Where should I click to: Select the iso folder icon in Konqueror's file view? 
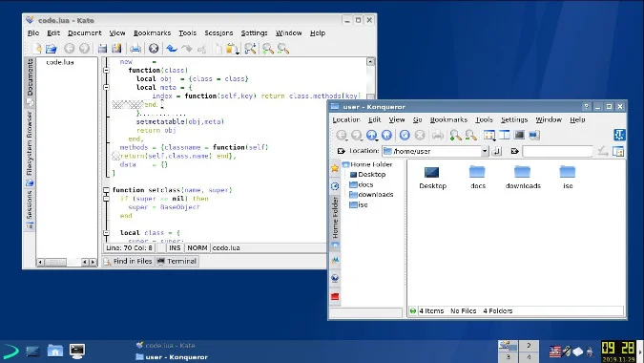[568, 172]
